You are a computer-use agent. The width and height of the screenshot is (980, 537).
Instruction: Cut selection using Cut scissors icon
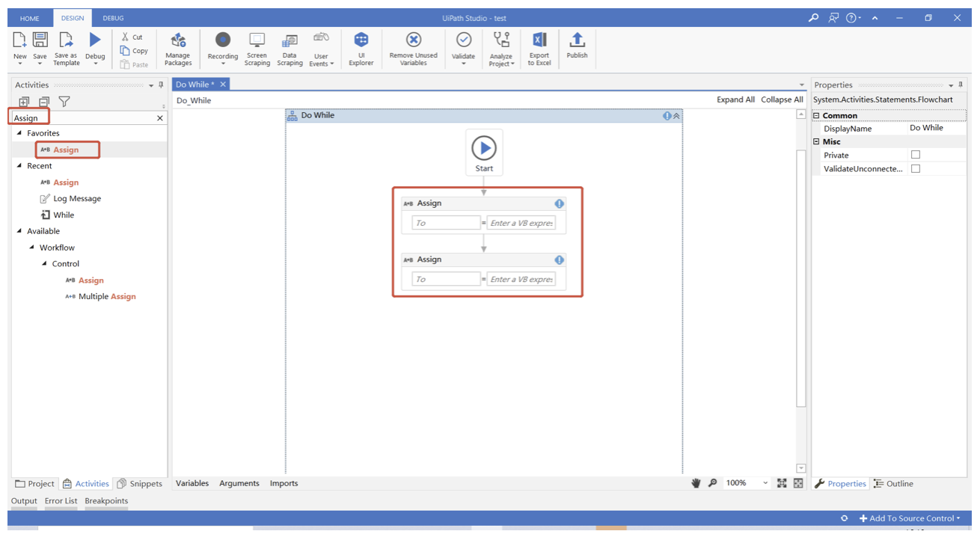point(126,37)
